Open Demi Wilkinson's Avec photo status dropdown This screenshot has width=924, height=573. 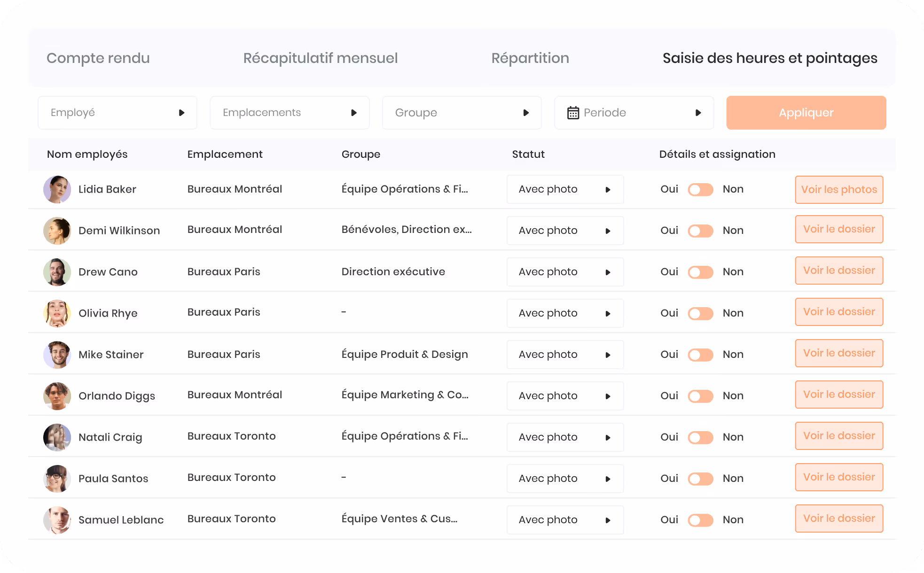click(565, 231)
